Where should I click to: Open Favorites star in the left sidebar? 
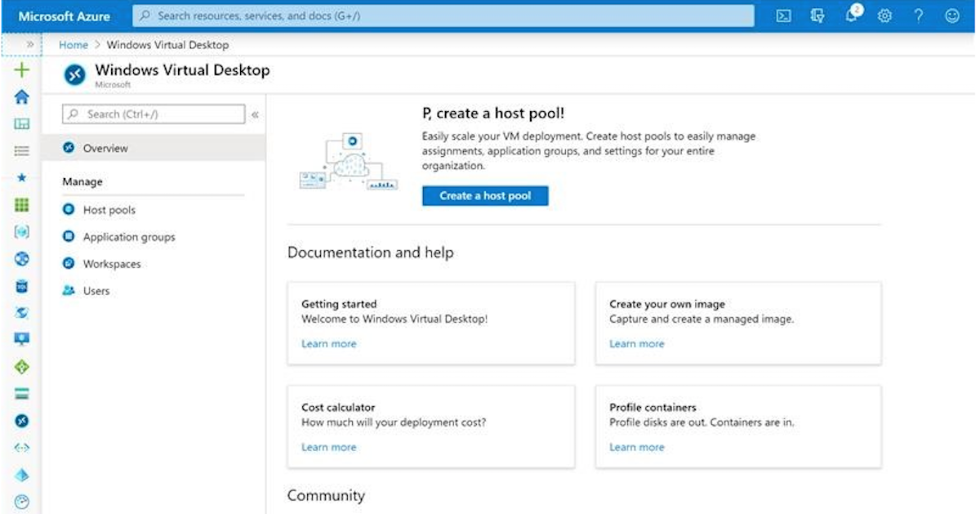pyautogui.click(x=22, y=177)
